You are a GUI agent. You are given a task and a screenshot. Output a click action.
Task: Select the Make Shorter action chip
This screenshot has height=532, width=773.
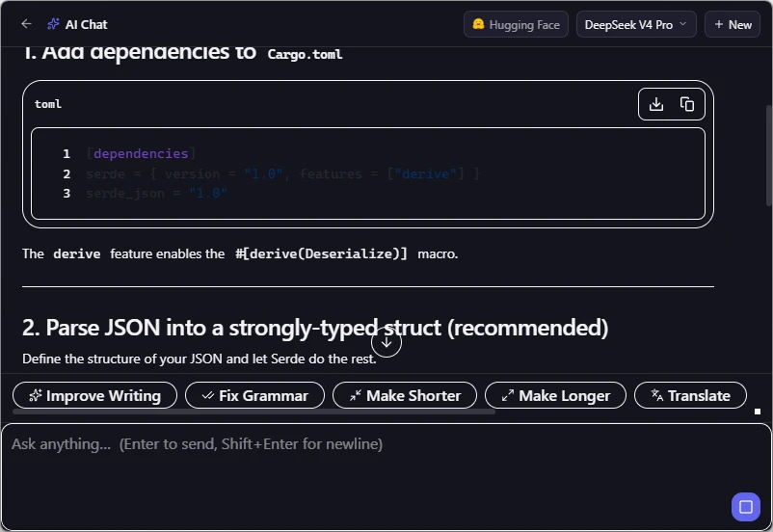point(405,395)
